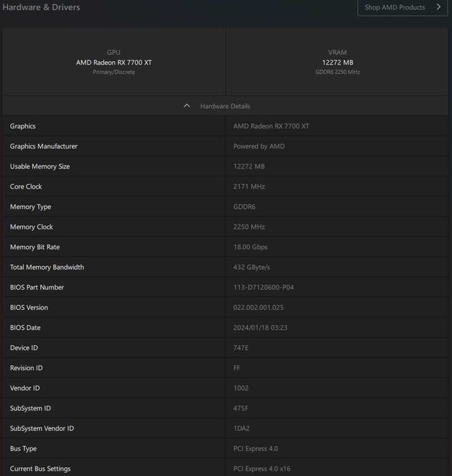The image size is (452, 476).
Task: Click the 1DA2 subsystem vendor value
Action: coord(242,428)
